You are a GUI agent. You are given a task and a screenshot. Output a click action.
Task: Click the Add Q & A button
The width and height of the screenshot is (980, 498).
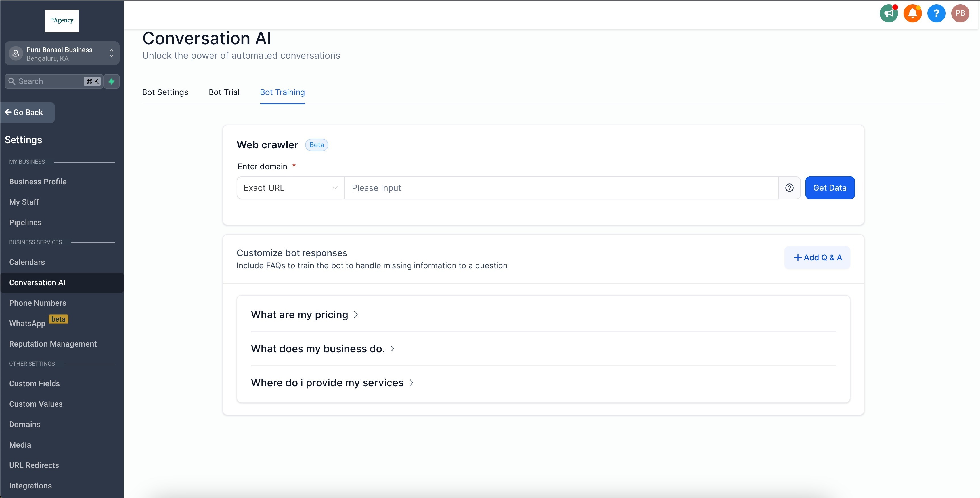click(817, 258)
